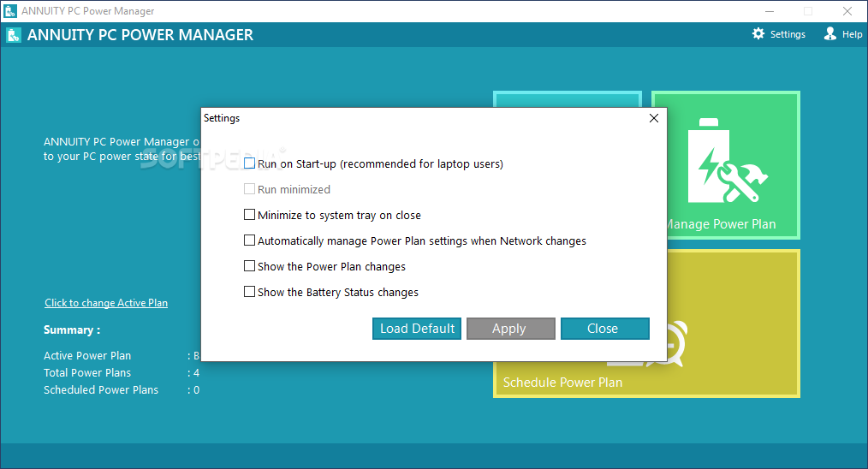This screenshot has height=469, width=868.
Task: Toggle the Run minimized checkbox
Action: [250, 189]
